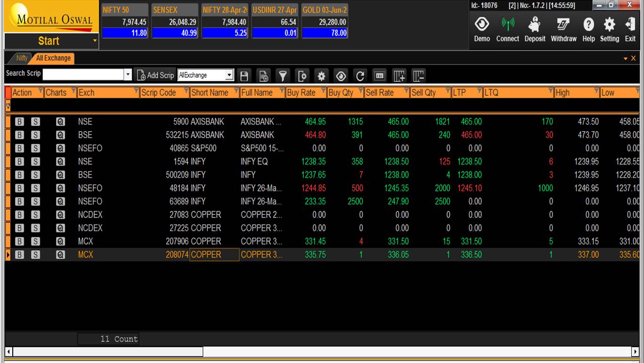Screen dimensions: 644x363
Task: Expand the Start menu dropdown
Action: 95,41
